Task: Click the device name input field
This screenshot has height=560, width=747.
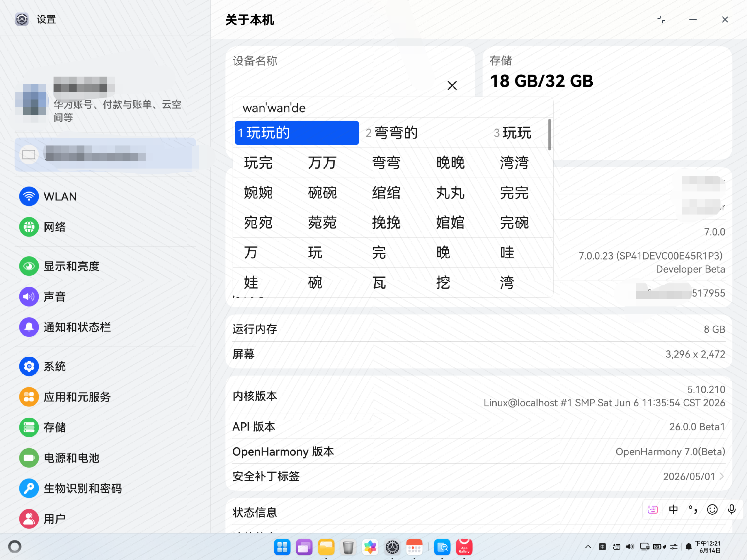Action: coord(338,85)
